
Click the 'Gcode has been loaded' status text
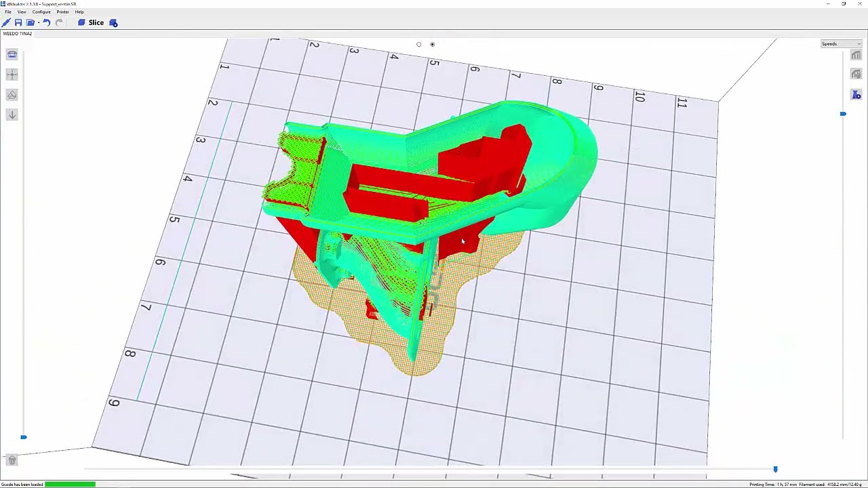(22, 485)
